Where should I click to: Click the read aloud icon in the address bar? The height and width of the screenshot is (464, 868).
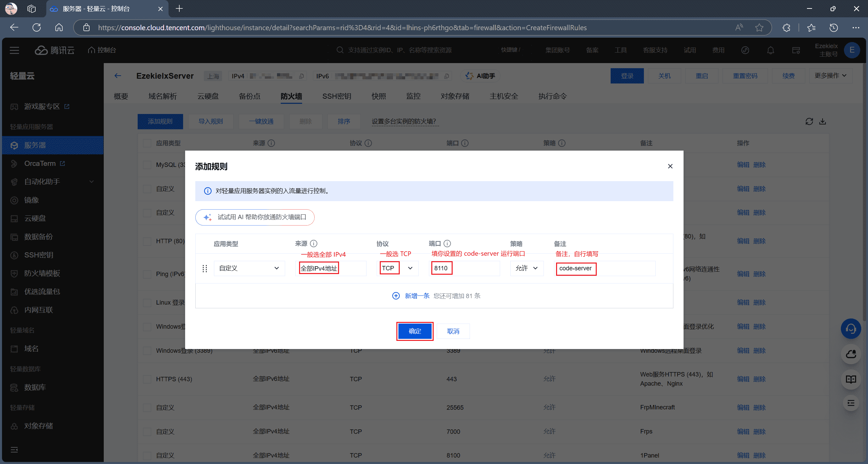coord(739,27)
